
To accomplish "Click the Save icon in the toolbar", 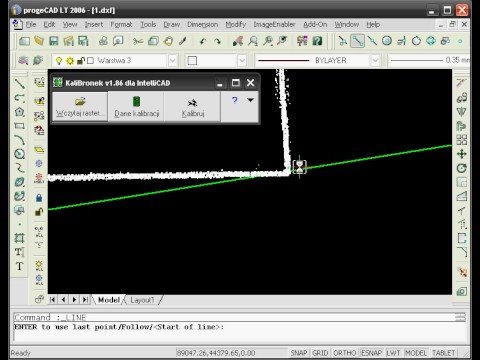I will pos(54,41).
